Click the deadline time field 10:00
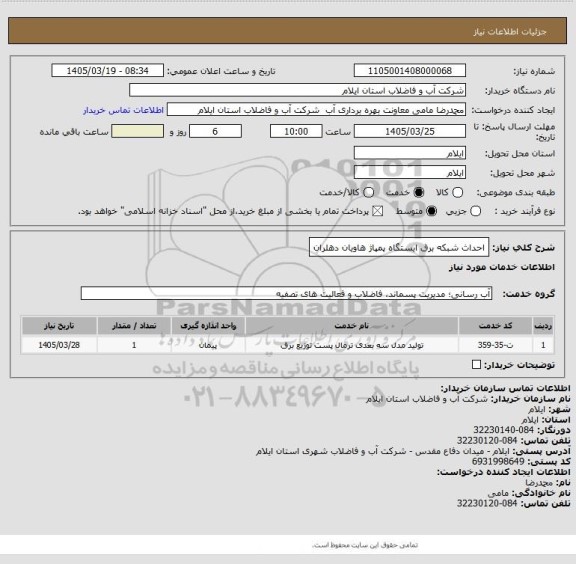 pyautogui.click(x=296, y=131)
